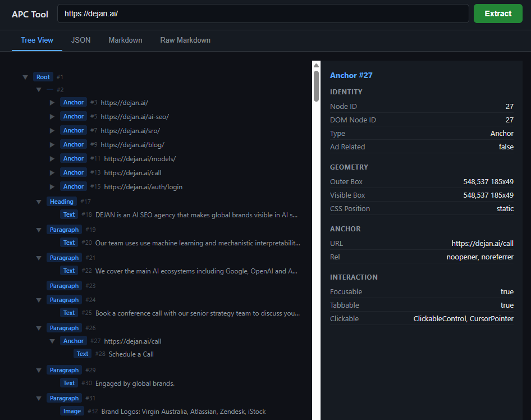Select Anchor tag for #13
The height and width of the screenshot is (420, 531).
point(74,172)
